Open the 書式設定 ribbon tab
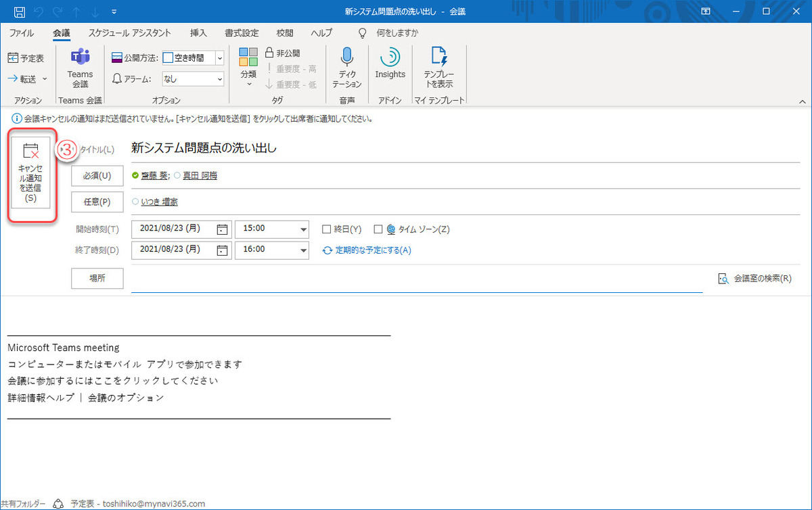 pyautogui.click(x=242, y=32)
